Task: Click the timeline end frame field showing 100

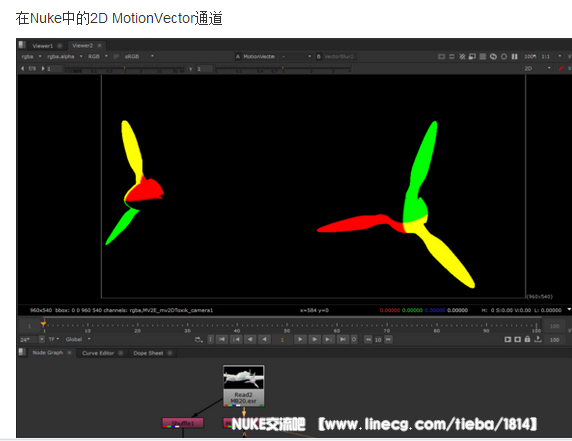Action: (554, 326)
